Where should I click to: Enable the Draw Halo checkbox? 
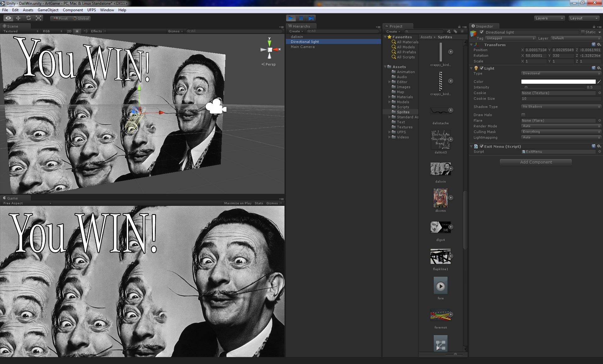[523, 115]
